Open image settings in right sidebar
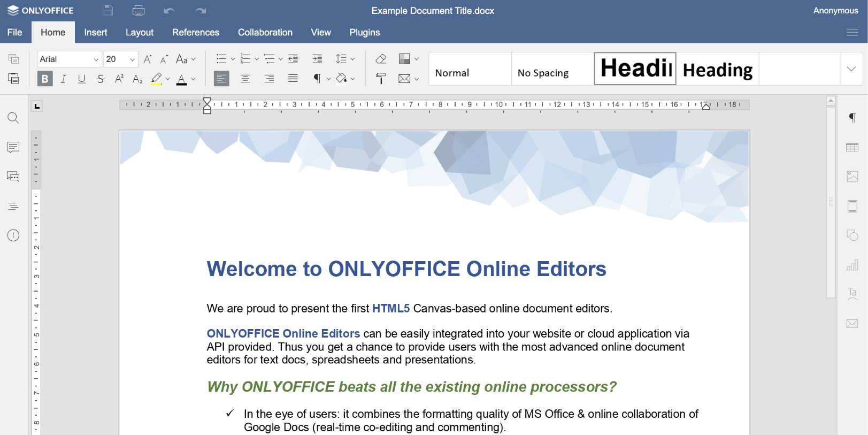 click(852, 177)
